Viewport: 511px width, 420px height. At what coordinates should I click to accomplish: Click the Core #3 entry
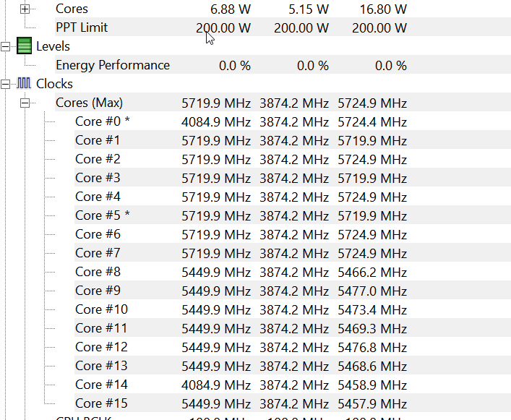(98, 178)
